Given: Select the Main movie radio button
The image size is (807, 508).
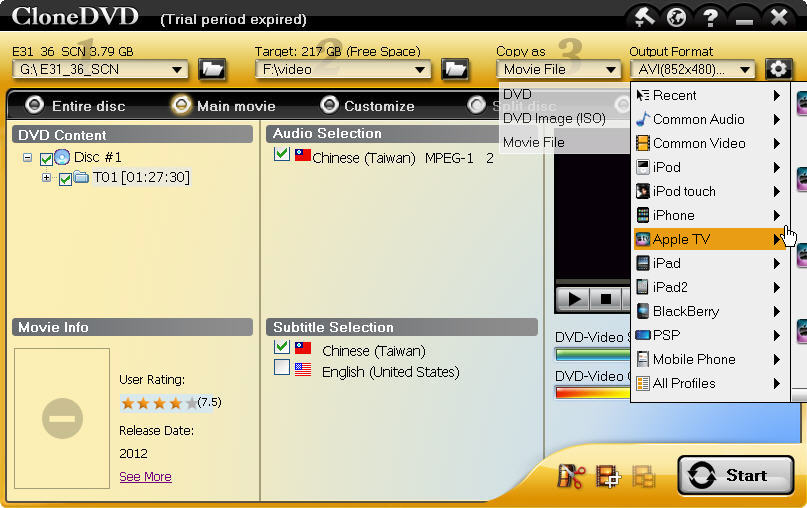Looking at the screenshot, I should pos(181,105).
